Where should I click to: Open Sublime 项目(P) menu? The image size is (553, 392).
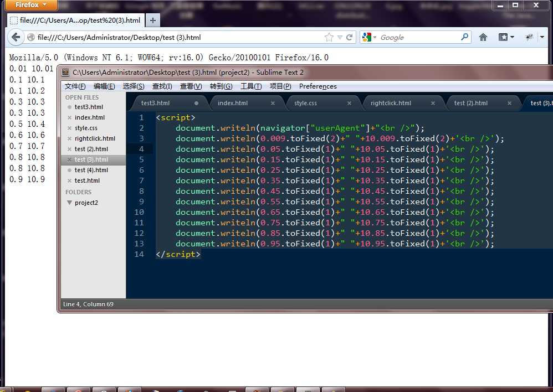click(x=280, y=86)
